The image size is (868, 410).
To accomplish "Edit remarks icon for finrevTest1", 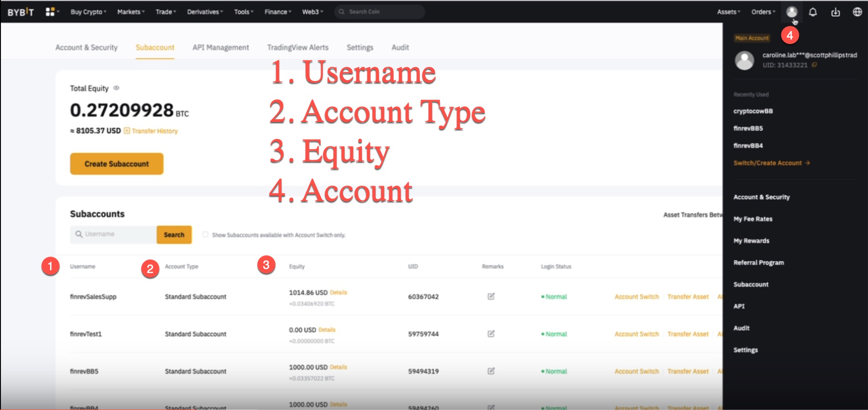I will 491,334.
